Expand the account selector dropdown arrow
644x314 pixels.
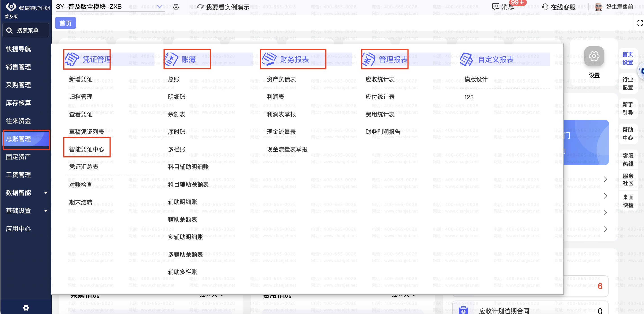(160, 7)
